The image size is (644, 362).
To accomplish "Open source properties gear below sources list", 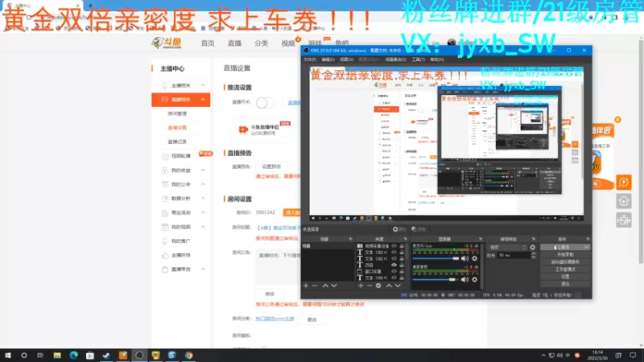I will click(378, 286).
